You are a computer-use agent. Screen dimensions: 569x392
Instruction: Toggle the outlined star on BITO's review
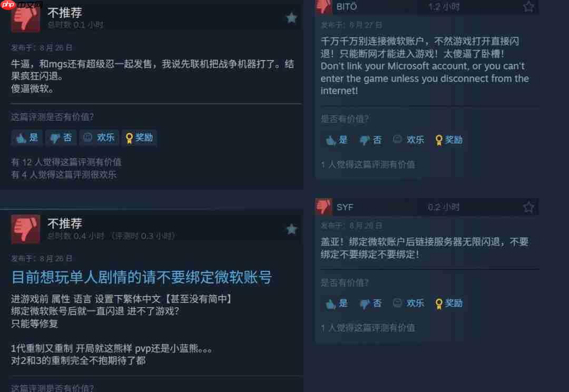[x=528, y=6]
